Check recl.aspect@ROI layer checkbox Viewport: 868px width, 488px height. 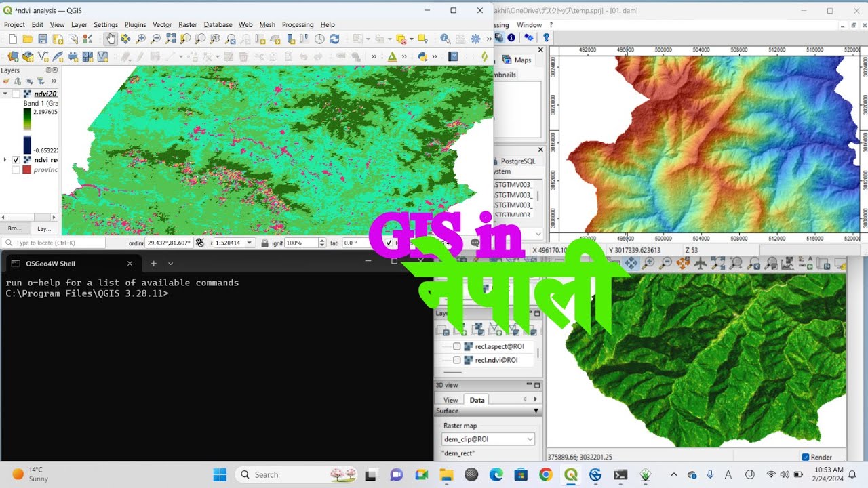(457, 346)
